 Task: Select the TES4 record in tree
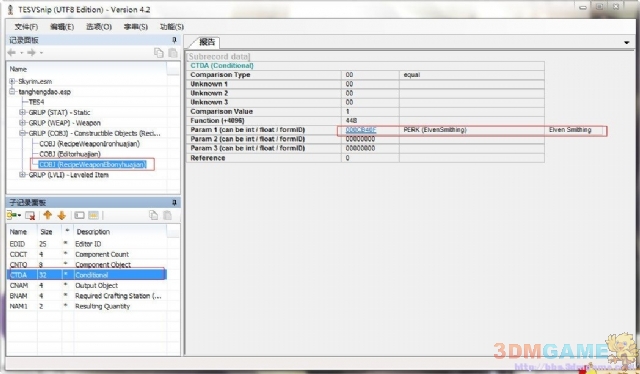[36, 102]
